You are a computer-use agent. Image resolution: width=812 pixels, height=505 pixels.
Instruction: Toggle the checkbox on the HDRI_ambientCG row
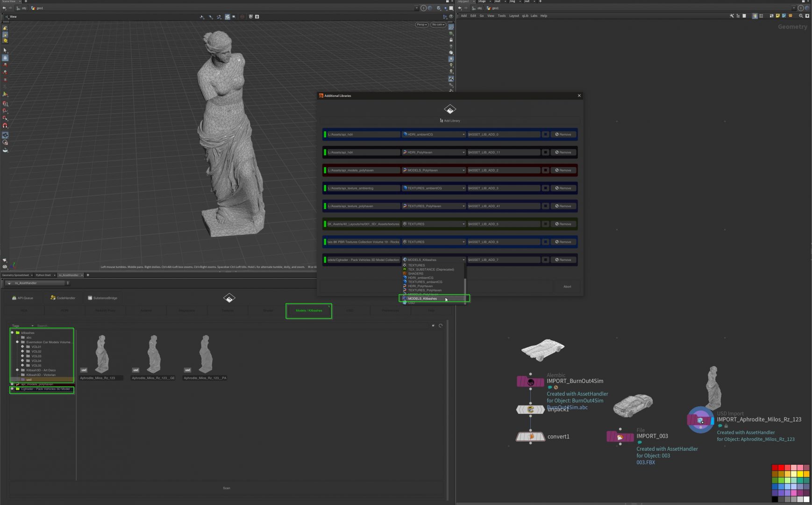coord(545,135)
